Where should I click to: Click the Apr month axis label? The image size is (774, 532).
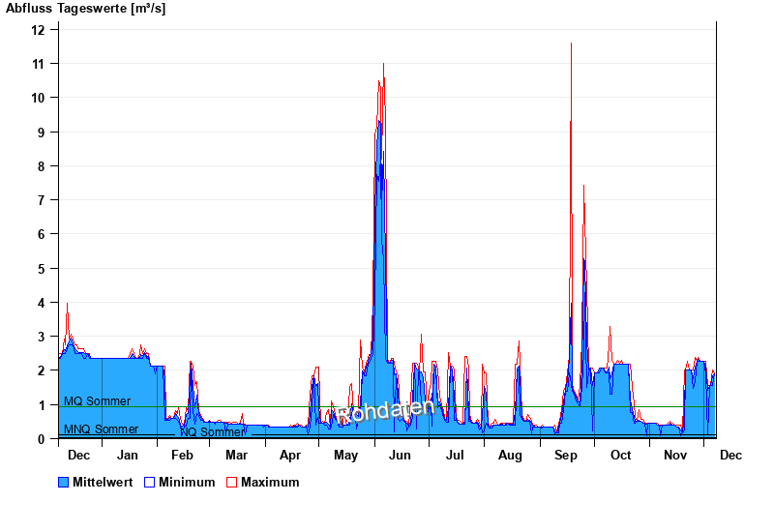pyautogui.click(x=290, y=455)
